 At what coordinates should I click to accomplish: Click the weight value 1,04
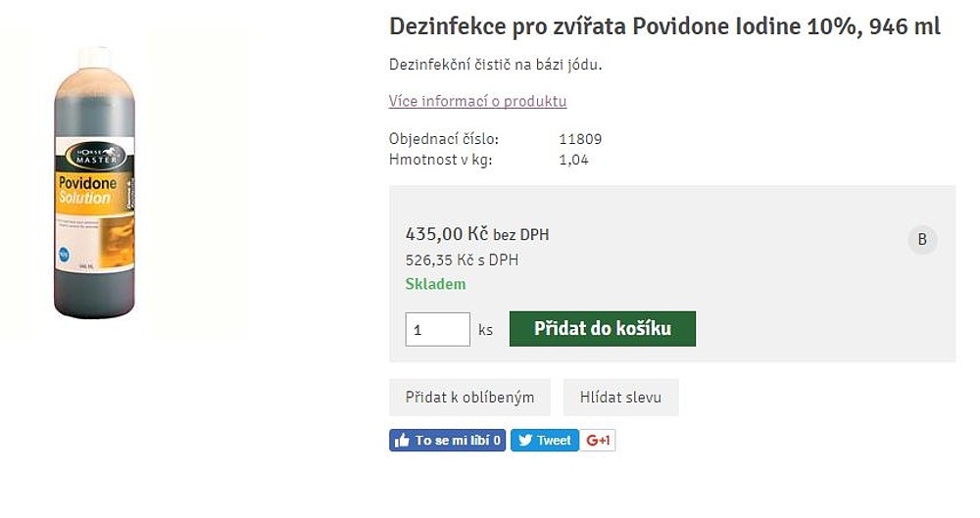tap(573, 160)
